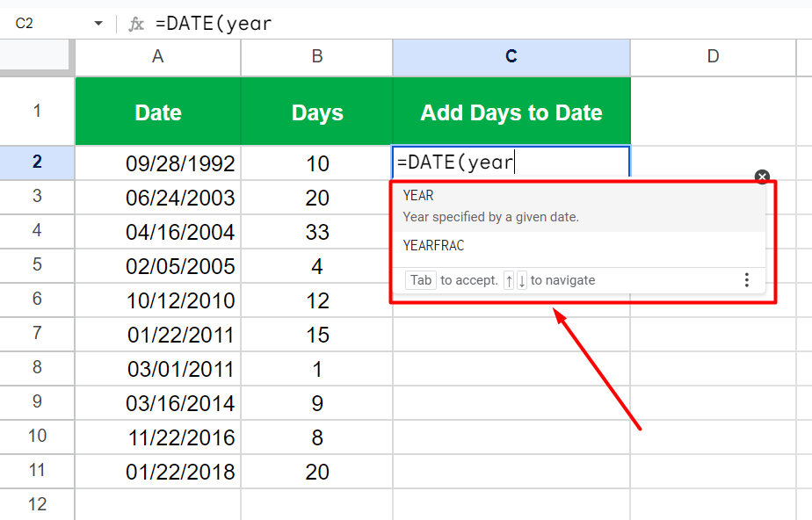Image resolution: width=812 pixels, height=520 pixels.
Task: Click cell with date 02/05/2005
Action: point(158,265)
